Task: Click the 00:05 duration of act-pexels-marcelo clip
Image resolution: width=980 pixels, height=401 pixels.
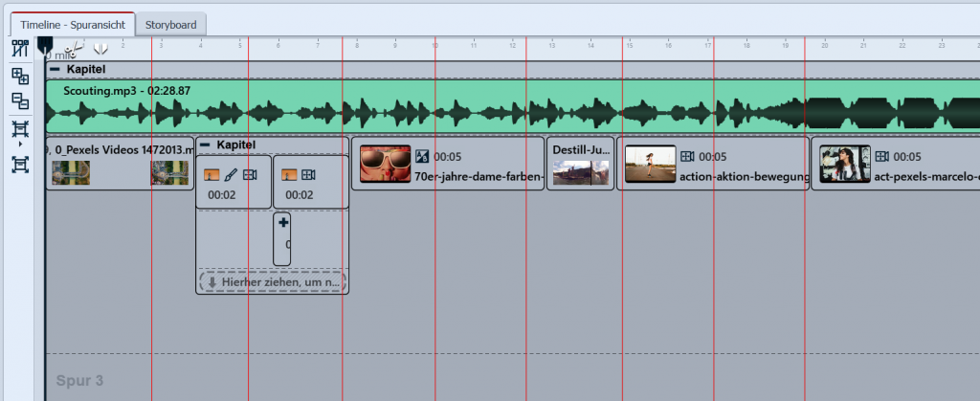Action: [x=907, y=156]
